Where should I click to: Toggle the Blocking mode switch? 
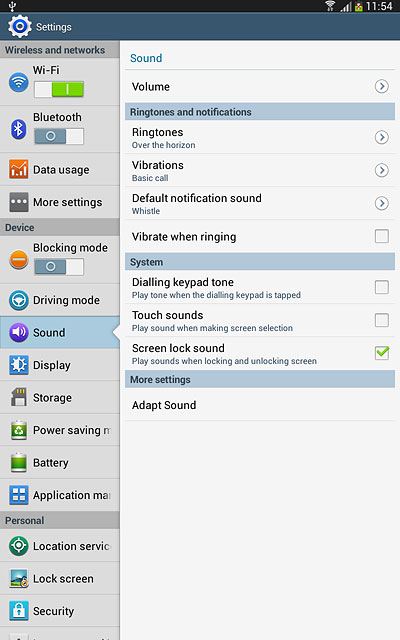pos(59,267)
